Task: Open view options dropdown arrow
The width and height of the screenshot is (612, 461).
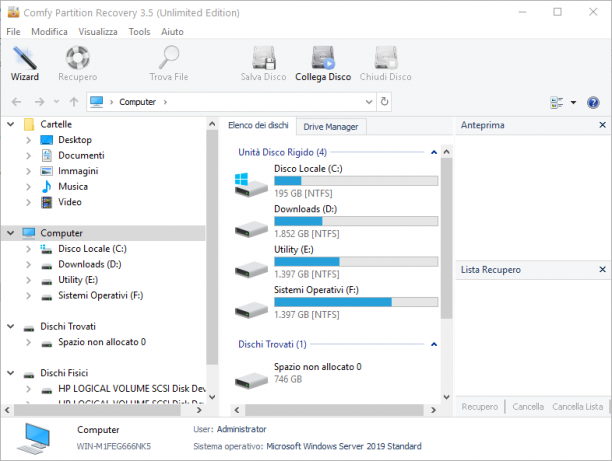Action: tap(573, 102)
